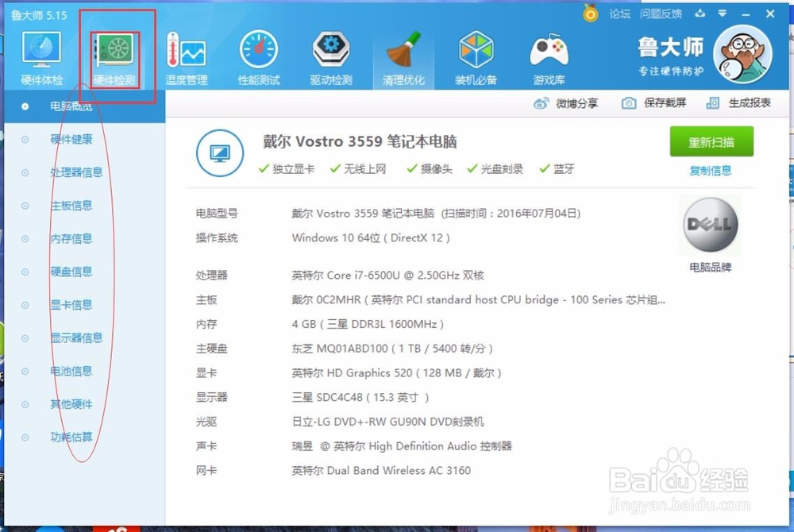Click the gold medal icon in title bar
Viewport: 794px width, 532px height.
click(x=591, y=13)
